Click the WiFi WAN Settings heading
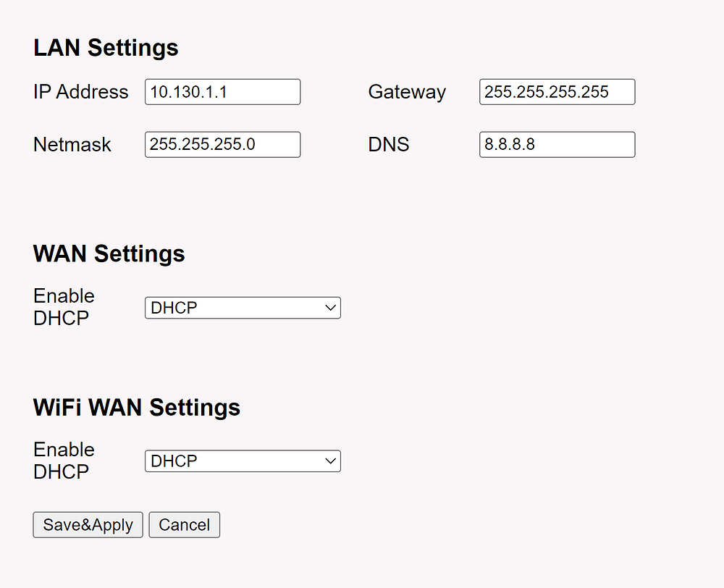The width and height of the screenshot is (724, 588). 137,407
